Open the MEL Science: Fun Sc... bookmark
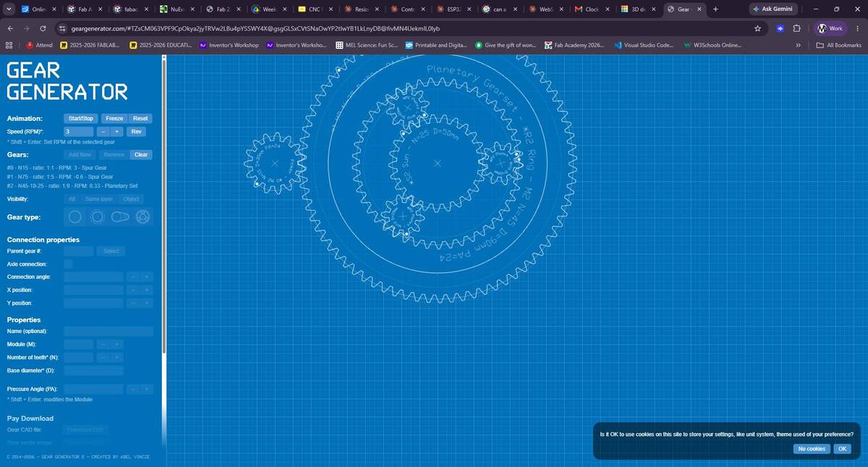Viewport: 868px width, 467px height. coord(367,45)
